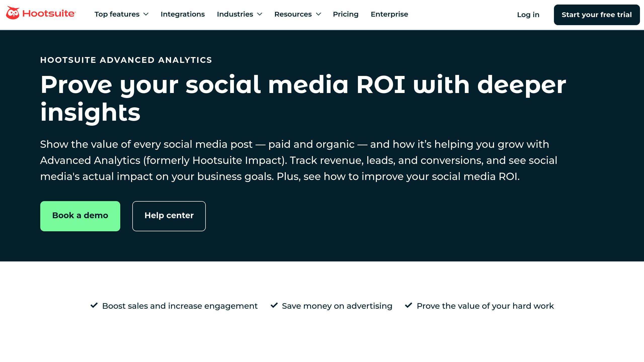Click Integrations navigation link

(x=183, y=14)
